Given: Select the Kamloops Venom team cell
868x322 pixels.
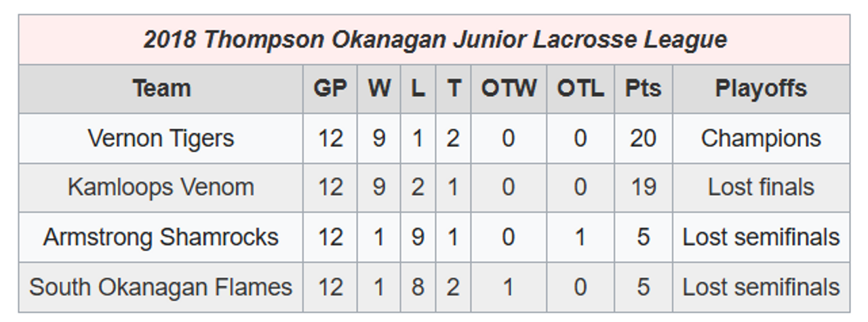Looking at the screenshot, I should pos(161,188).
